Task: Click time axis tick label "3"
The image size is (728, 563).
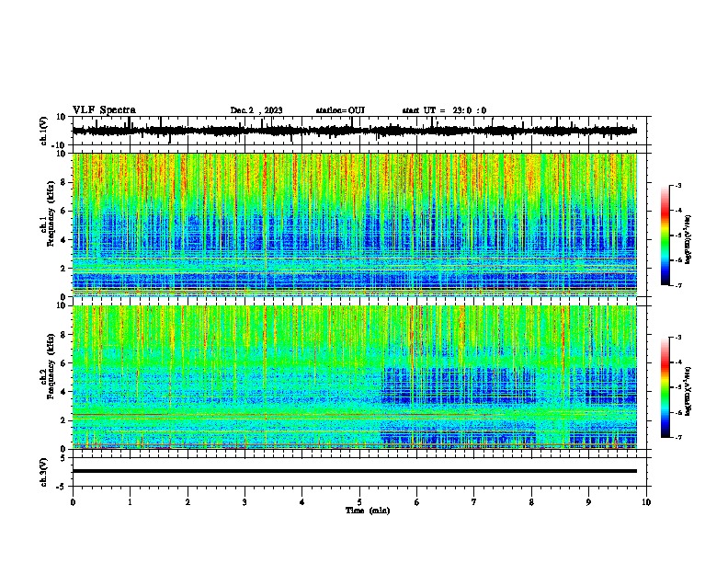Action: pyautogui.click(x=245, y=502)
